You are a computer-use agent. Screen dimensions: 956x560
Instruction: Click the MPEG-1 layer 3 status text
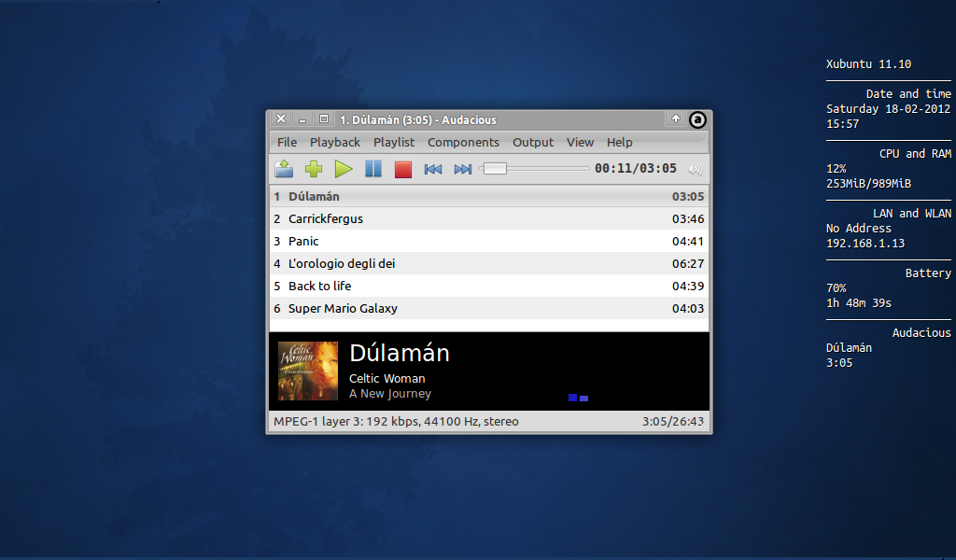click(396, 421)
